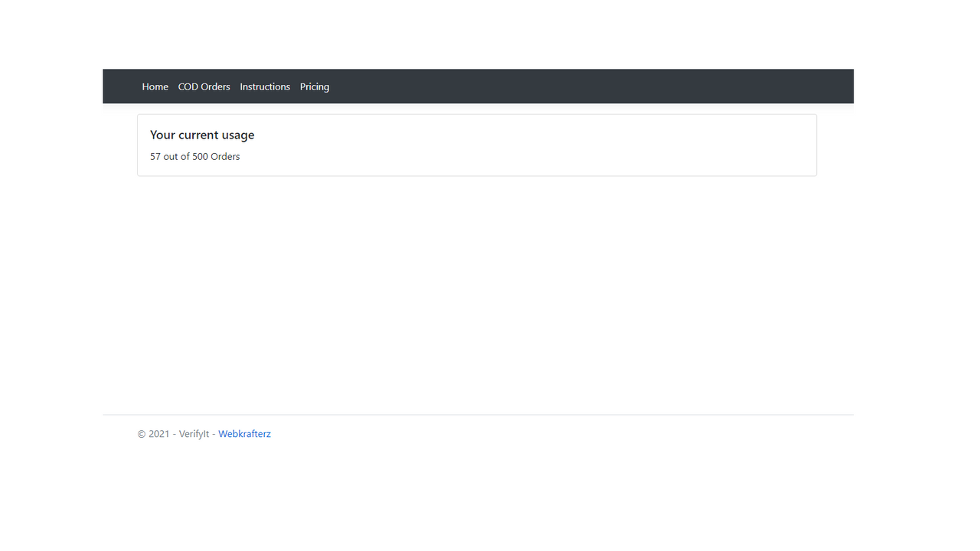Go to COD Orders via the navbar

(x=204, y=86)
